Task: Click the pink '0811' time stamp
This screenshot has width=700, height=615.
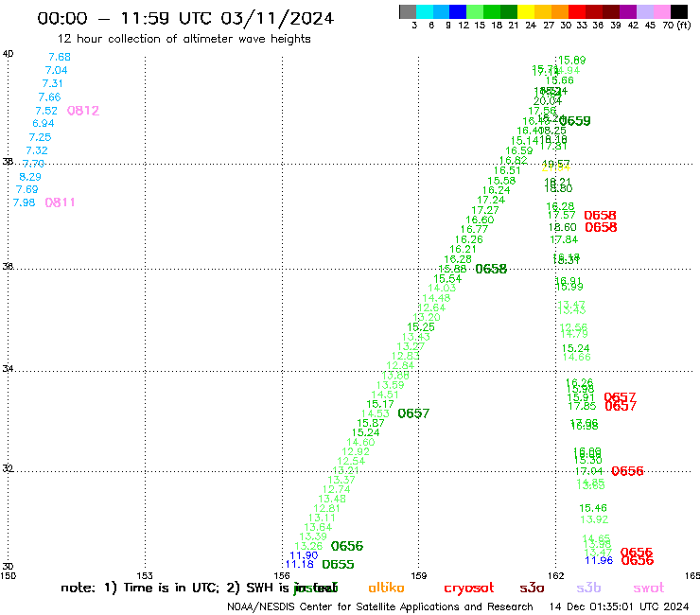Action: pyautogui.click(x=60, y=202)
